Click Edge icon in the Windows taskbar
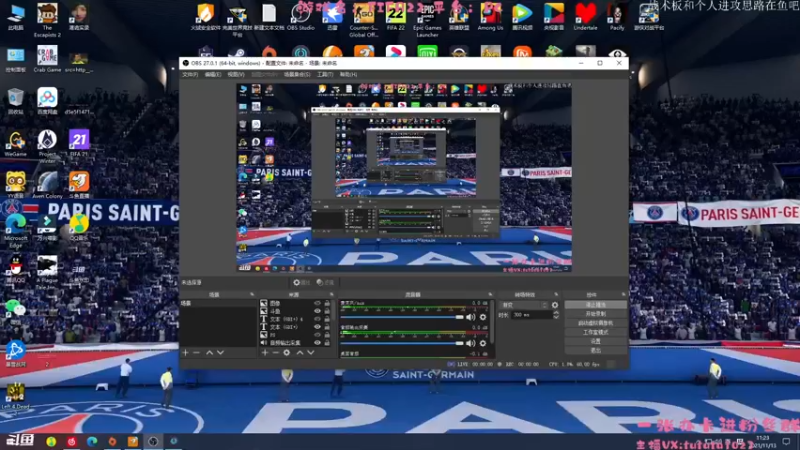Screen dimensions: 800x450 tap(92, 441)
